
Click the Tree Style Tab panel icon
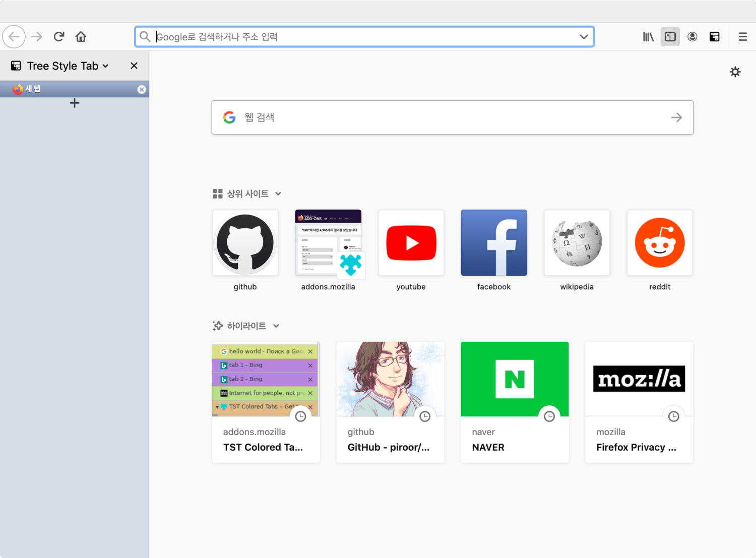[x=16, y=66]
